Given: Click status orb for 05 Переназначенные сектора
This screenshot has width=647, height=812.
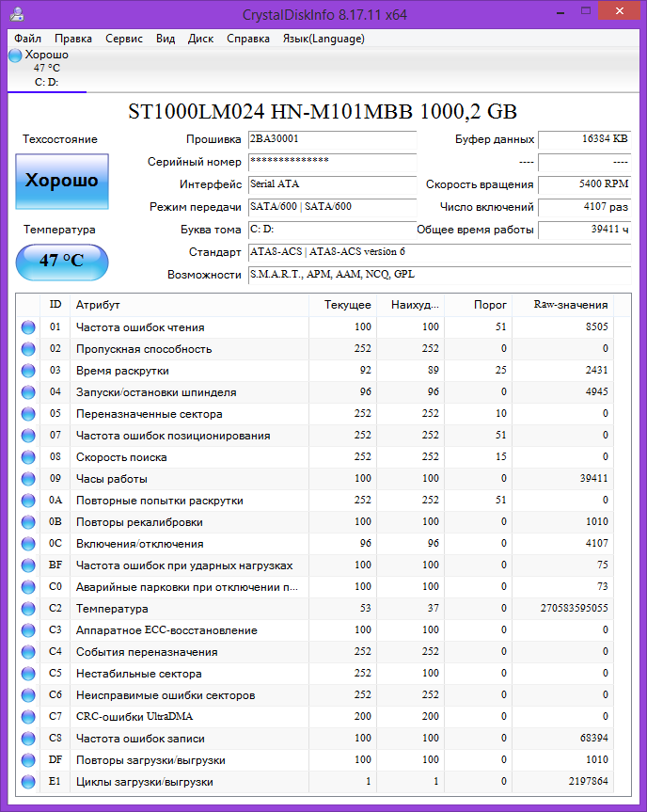Looking at the screenshot, I should point(28,414).
